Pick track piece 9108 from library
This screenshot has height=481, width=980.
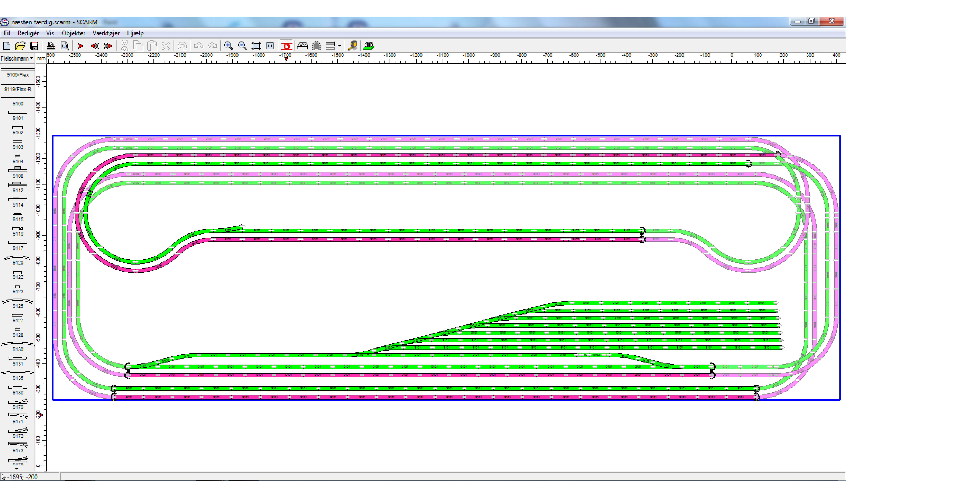(x=18, y=172)
